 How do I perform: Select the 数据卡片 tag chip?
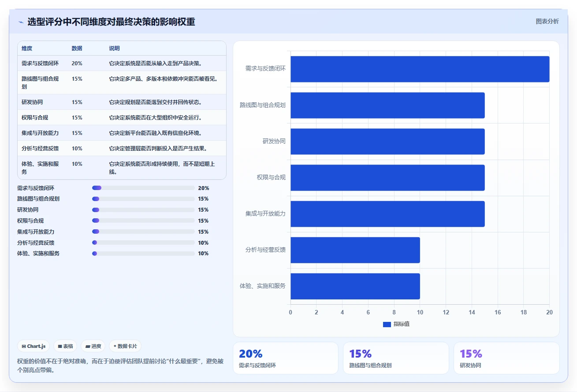click(125, 346)
